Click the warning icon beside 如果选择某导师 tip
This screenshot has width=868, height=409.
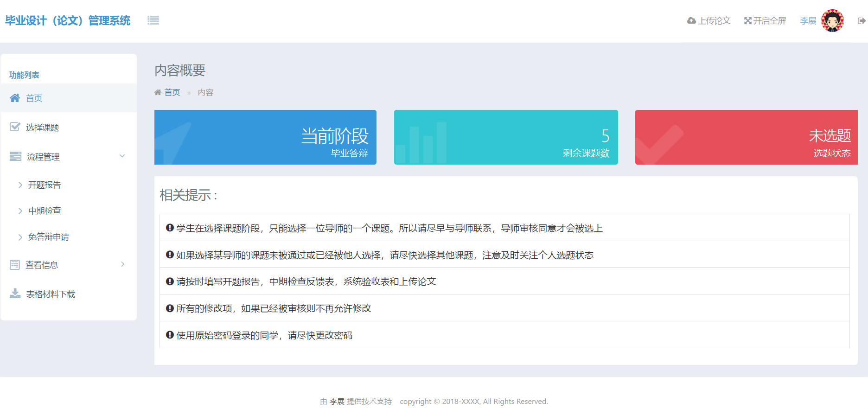click(170, 255)
